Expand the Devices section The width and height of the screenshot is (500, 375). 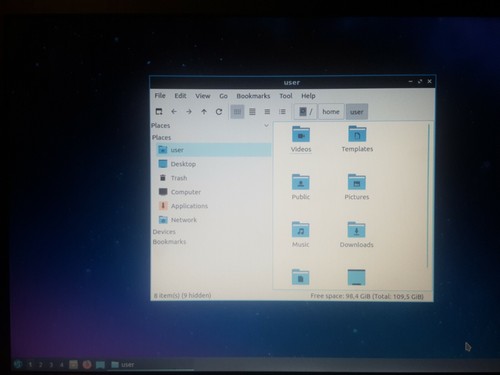[164, 232]
